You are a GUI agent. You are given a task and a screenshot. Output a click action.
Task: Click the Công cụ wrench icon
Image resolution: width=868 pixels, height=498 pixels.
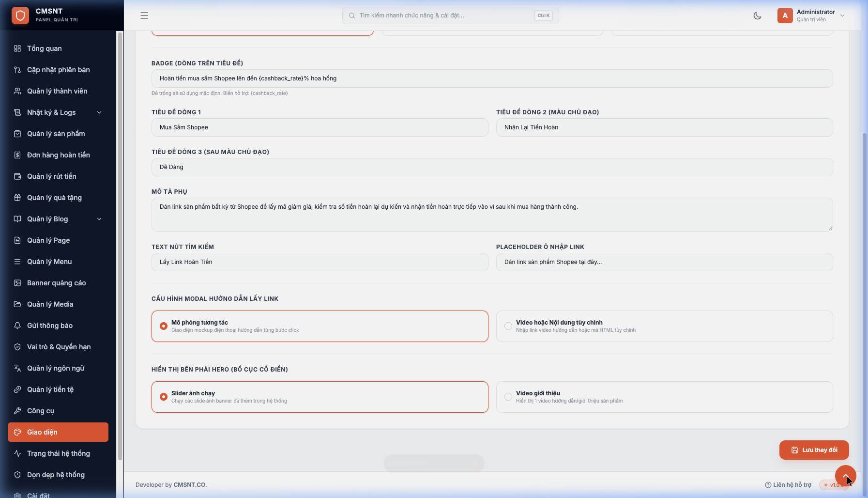point(17,411)
